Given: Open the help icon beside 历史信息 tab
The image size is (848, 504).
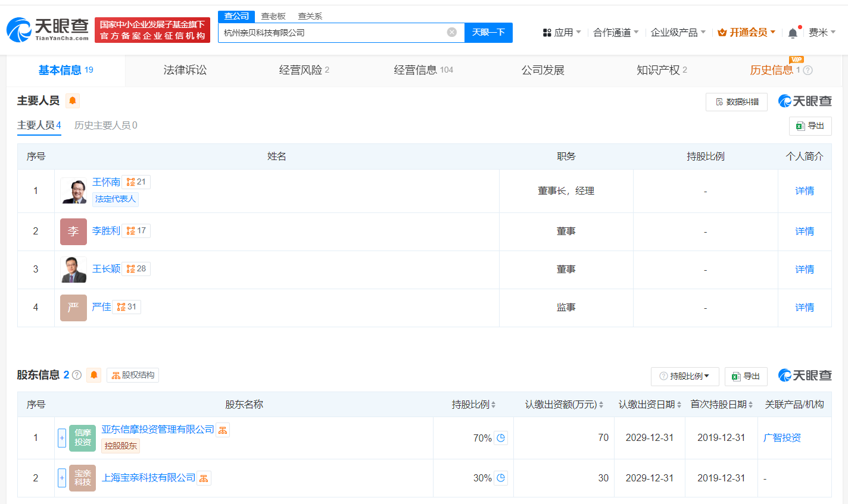Looking at the screenshot, I should 808,70.
